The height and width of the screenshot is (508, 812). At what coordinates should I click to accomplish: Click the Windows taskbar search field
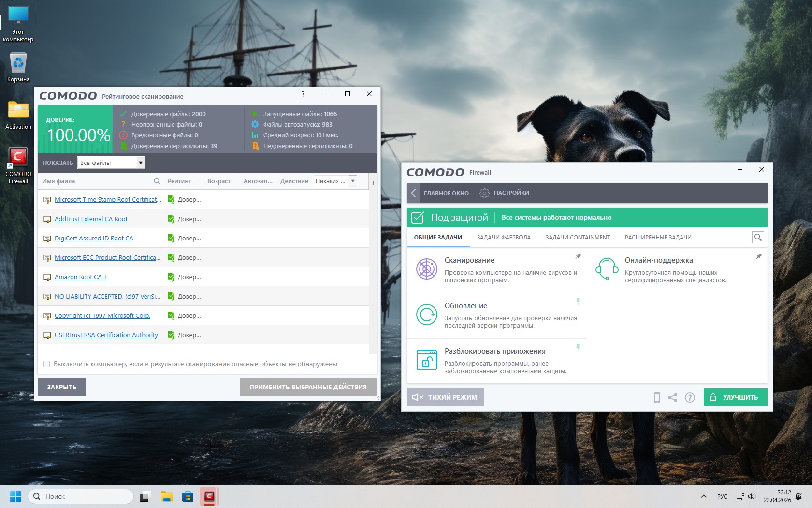point(81,496)
